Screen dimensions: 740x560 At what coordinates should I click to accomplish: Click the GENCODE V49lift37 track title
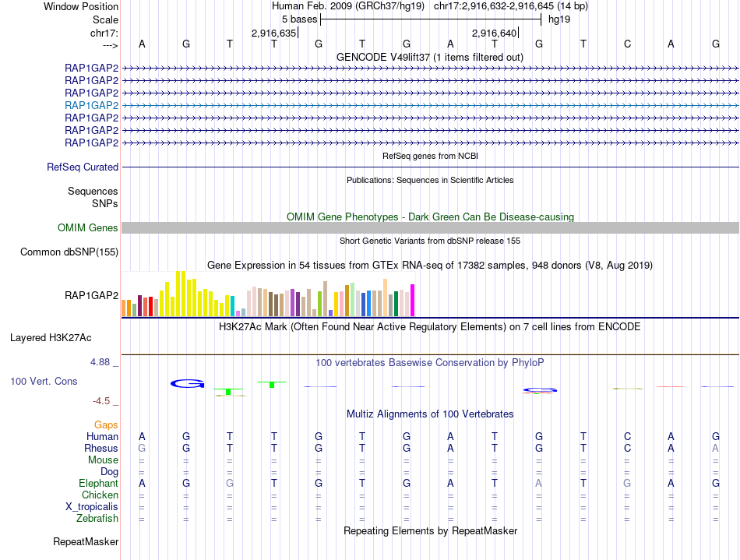tap(430, 57)
